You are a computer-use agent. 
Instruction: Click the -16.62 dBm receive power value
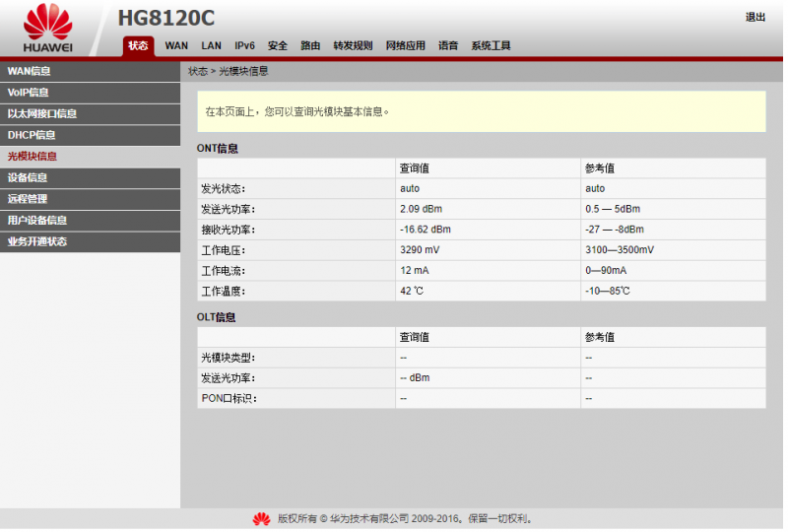point(426,230)
